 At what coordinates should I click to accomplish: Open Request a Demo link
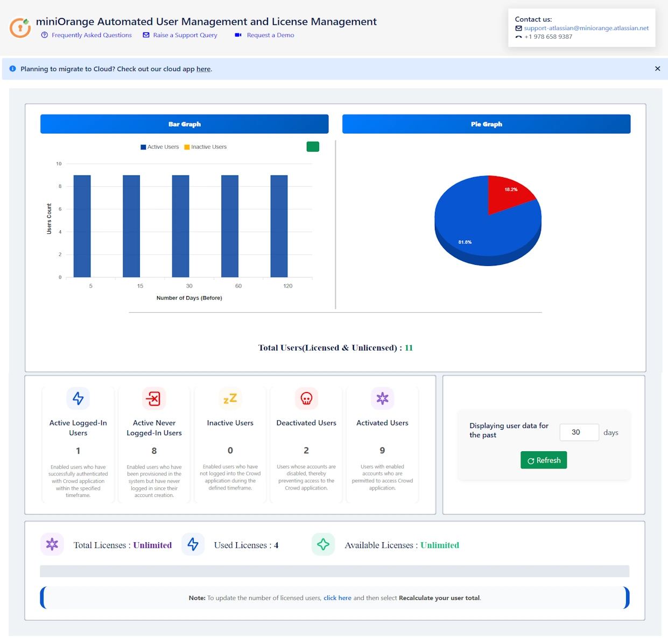pyautogui.click(x=270, y=35)
